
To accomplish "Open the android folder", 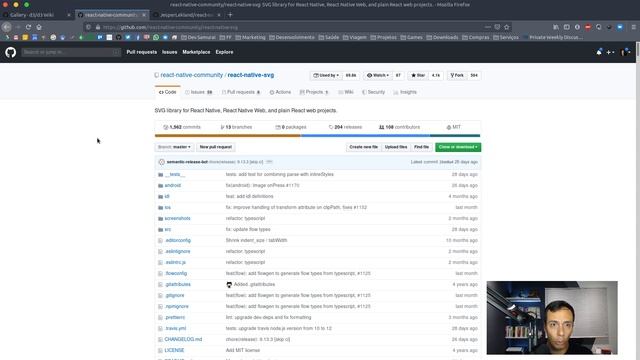I will point(173,185).
